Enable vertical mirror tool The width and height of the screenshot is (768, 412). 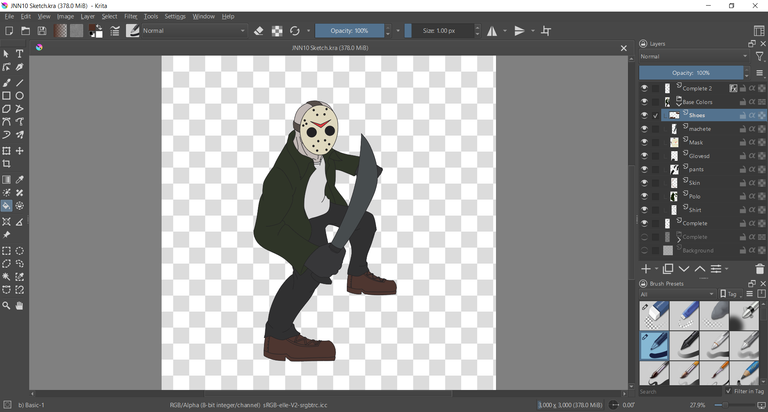click(x=519, y=31)
